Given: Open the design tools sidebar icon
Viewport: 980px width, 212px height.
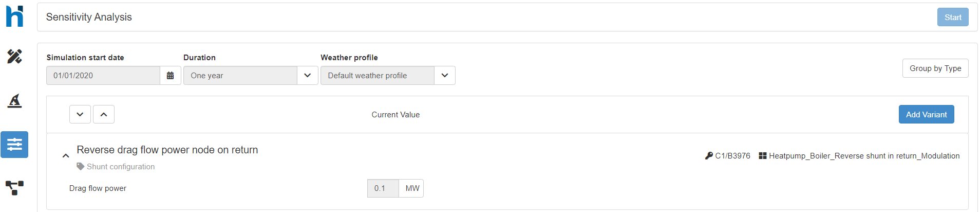Looking at the screenshot, I should [x=14, y=56].
